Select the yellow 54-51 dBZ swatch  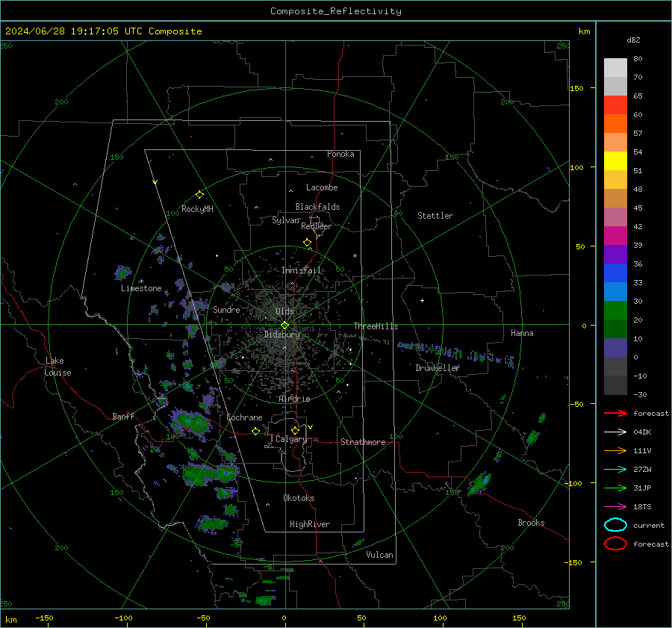pyautogui.click(x=615, y=161)
